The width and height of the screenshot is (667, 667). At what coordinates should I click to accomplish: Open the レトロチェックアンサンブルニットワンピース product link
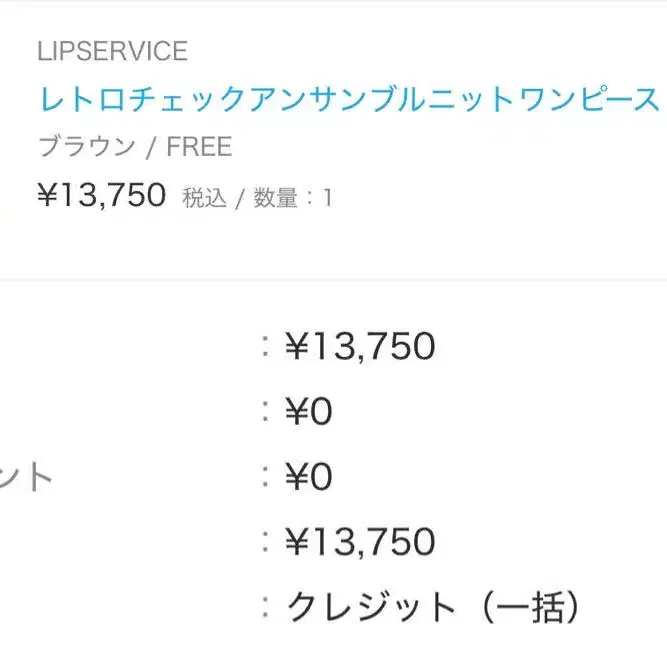click(x=349, y=99)
